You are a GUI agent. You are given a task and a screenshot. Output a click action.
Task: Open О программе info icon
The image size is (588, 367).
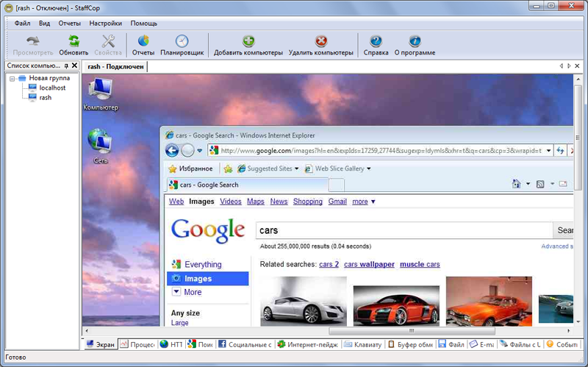click(415, 40)
